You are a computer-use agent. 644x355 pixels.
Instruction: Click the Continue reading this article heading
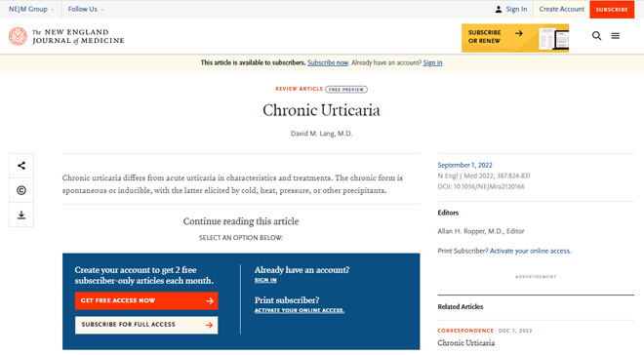(x=241, y=221)
